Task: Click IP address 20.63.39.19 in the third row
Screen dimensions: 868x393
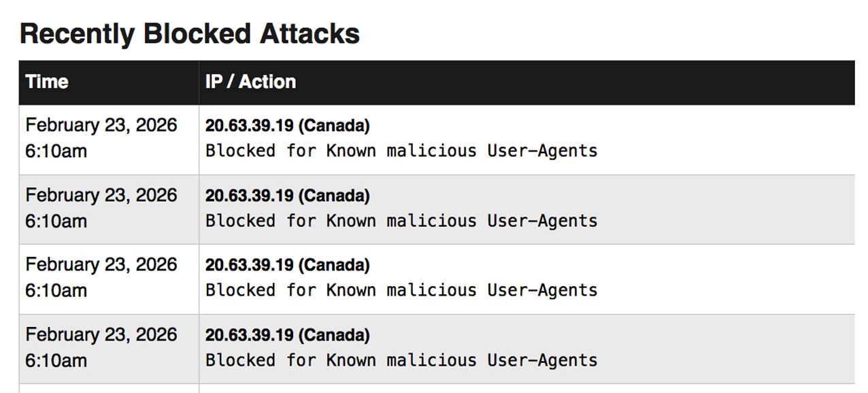Action: point(249,266)
